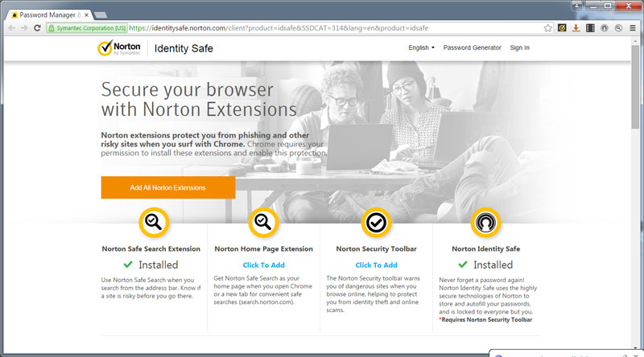Click the Identity Safe heading text
Screen dimensions: 644x357
tap(184, 48)
